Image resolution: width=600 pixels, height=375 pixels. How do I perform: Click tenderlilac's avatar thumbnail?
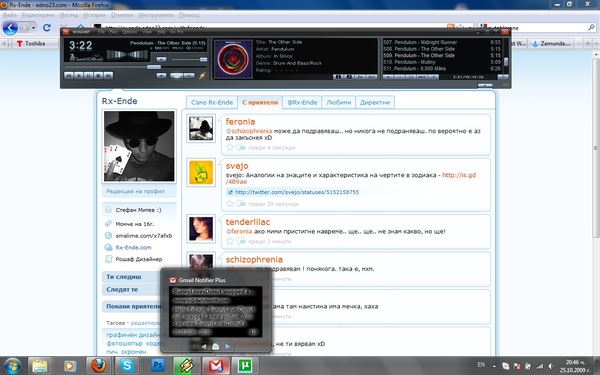click(201, 229)
